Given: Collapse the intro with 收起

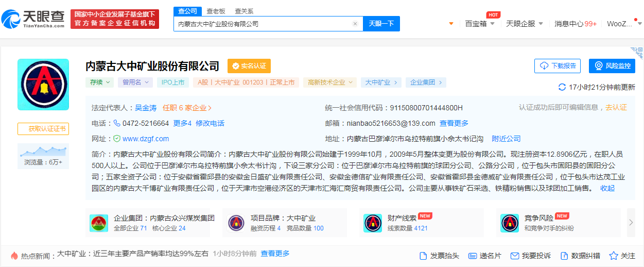Looking at the screenshot, I should [x=607, y=188].
